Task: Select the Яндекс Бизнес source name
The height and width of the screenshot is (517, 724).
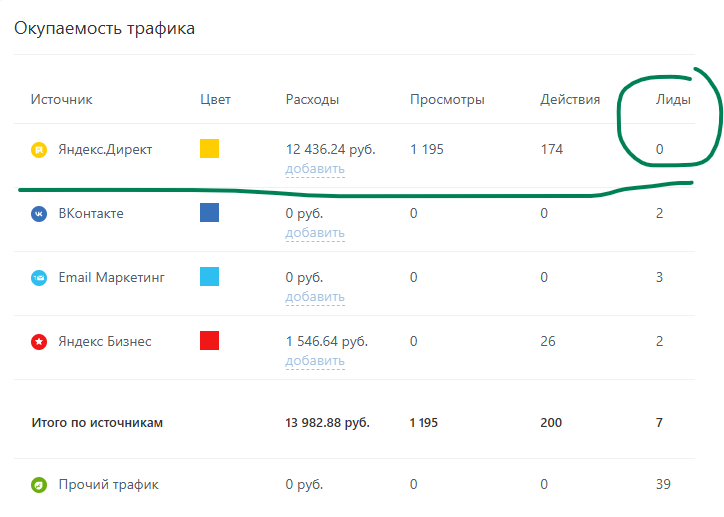Action: click(x=105, y=342)
